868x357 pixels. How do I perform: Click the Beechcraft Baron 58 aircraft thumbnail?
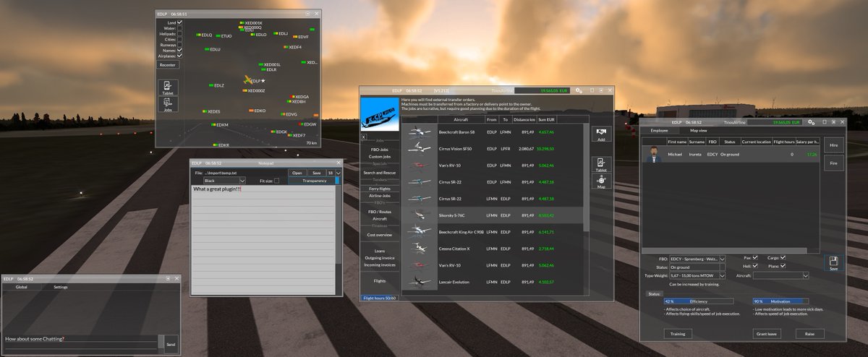[x=420, y=132]
